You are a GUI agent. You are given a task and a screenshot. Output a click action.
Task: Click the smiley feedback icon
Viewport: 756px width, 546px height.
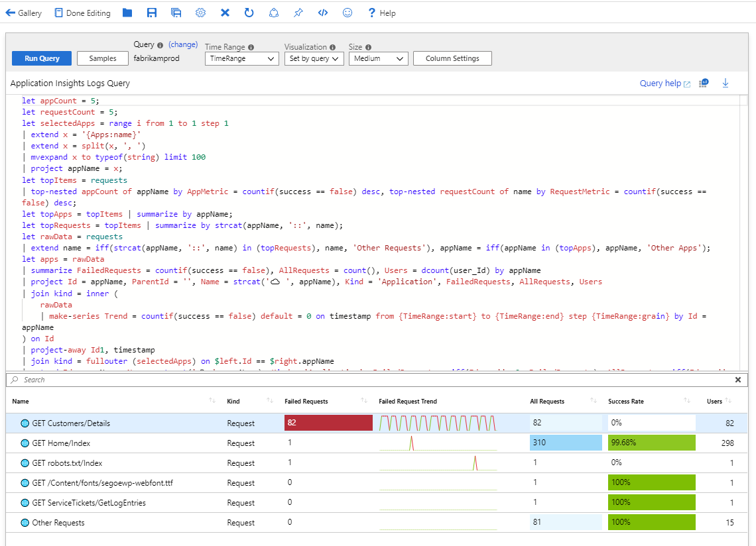(x=347, y=13)
